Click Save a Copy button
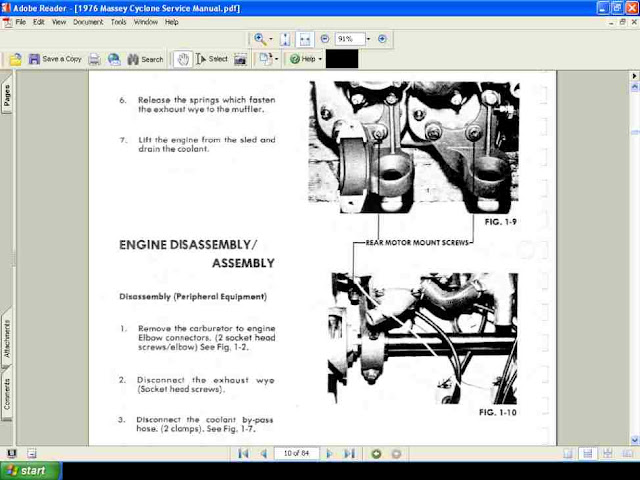The width and height of the screenshot is (640, 480). click(56, 60)
